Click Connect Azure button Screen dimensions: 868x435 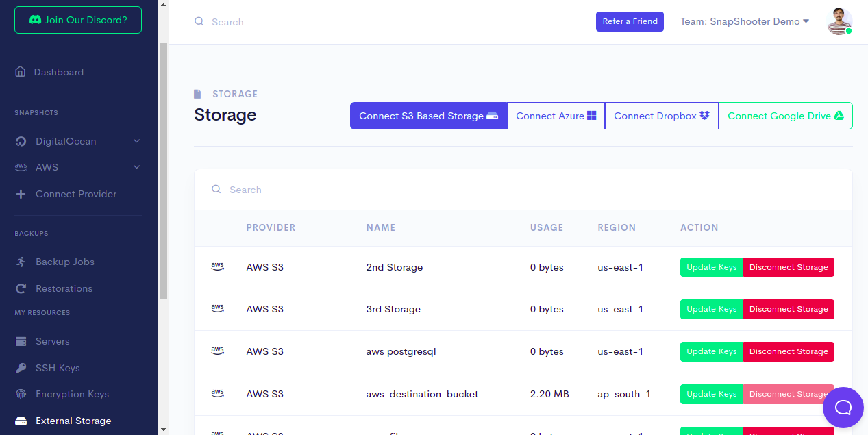tap(556, 116)
